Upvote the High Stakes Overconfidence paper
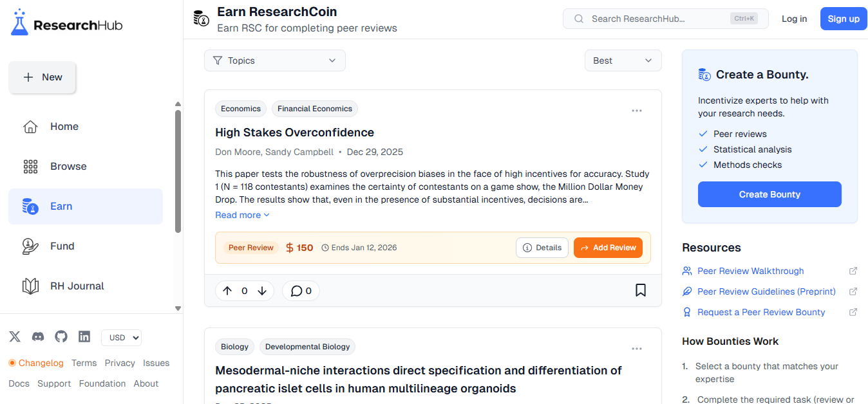This screenshot has height=404, width=868. [227, 291]
